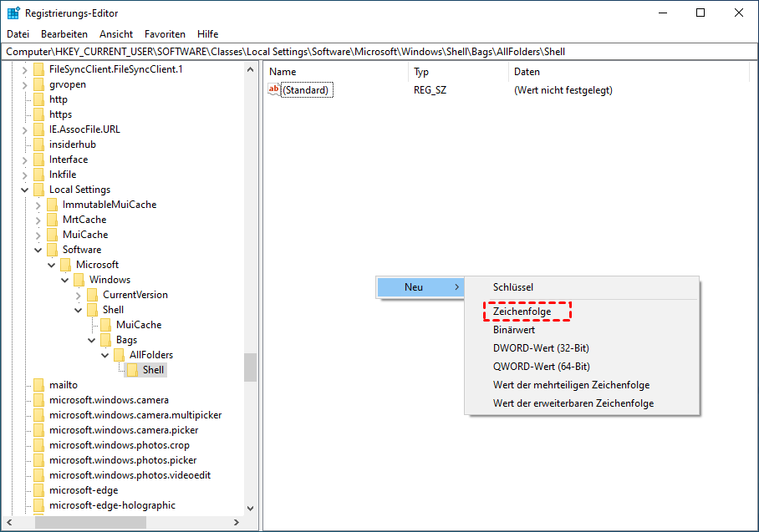Click the IE.AssocFile.URL folder icon
This screenshot has height=532, width=759.
tap(39, 129)
